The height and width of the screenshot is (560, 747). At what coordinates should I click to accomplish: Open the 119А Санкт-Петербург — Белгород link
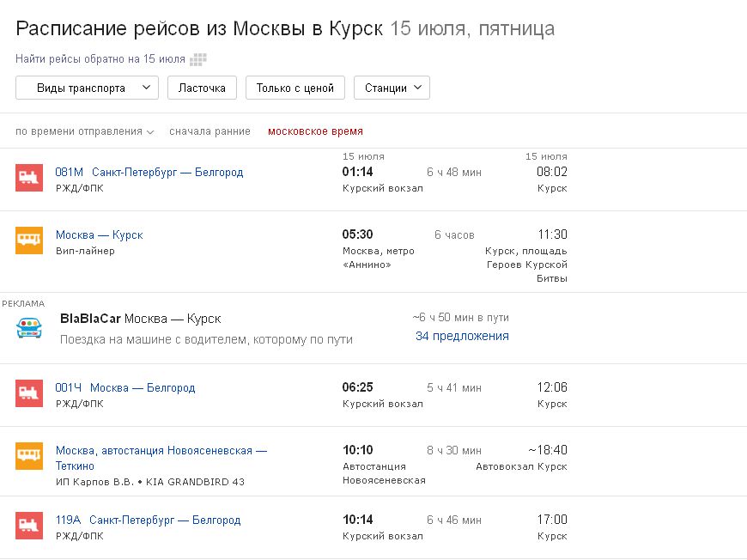click(149, 520)
